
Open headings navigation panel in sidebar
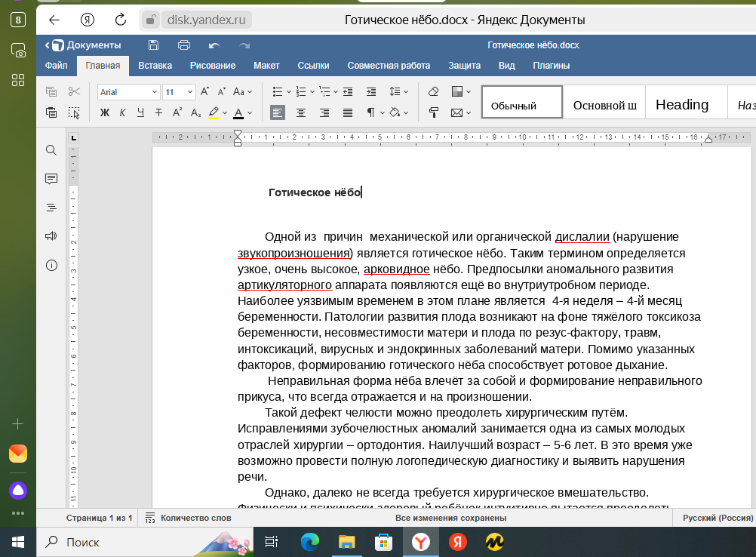[x=51, y=208]
